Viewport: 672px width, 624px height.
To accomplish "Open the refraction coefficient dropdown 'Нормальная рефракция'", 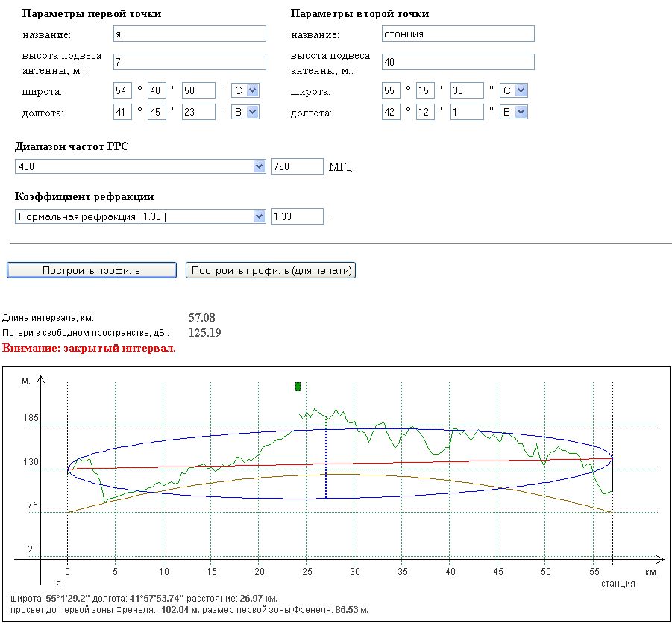I will click(x=140, y=216).
